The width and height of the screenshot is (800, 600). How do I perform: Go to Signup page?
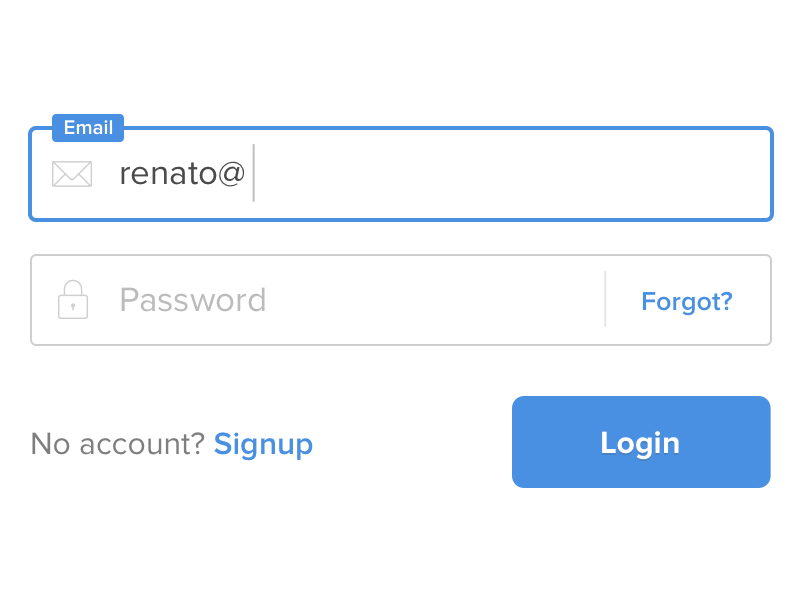point(263,444)
